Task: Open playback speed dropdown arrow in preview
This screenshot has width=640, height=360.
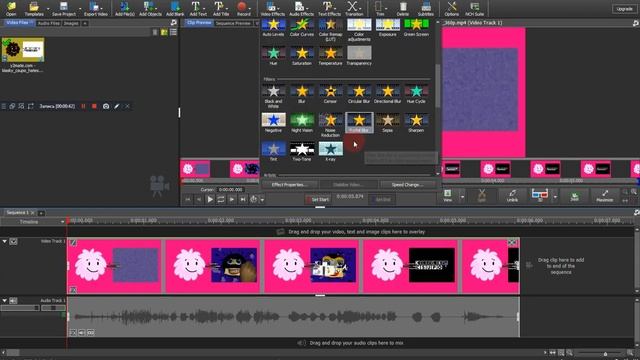Action: click(x=262, y=200)
